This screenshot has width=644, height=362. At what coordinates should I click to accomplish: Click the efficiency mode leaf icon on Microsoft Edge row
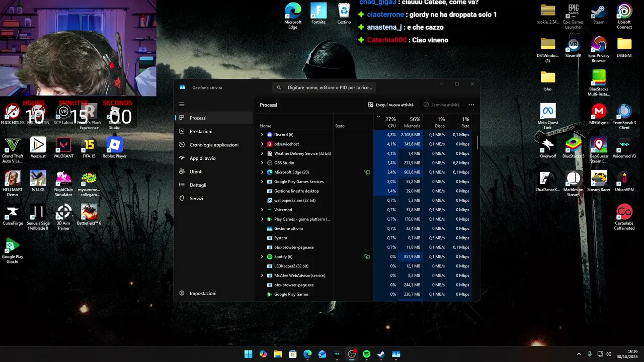pyautogui.click(x=367, y=172)
